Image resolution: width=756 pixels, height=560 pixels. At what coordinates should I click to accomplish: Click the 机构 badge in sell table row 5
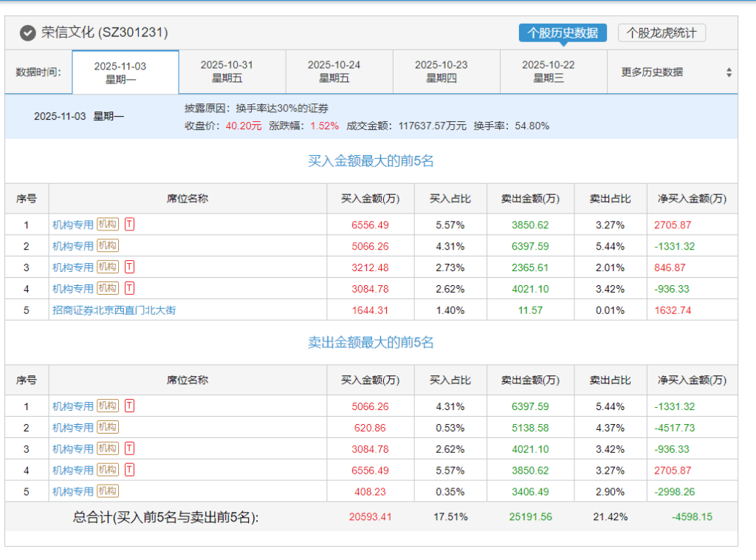pos(108,491)
